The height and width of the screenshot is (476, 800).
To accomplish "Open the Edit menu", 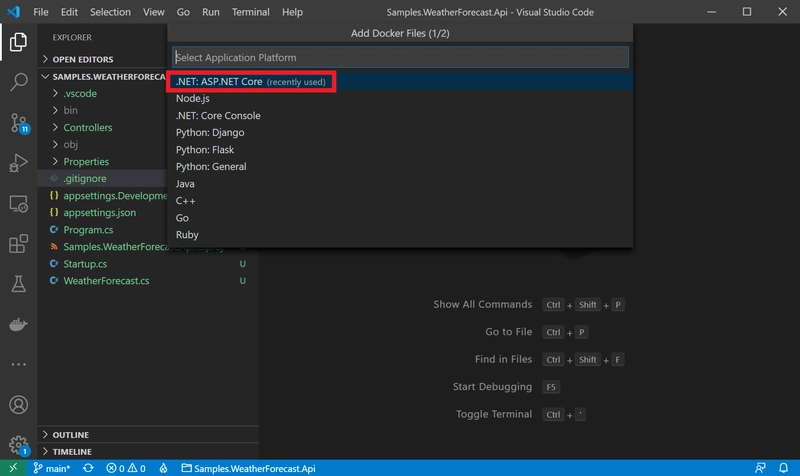I will 69,12.
